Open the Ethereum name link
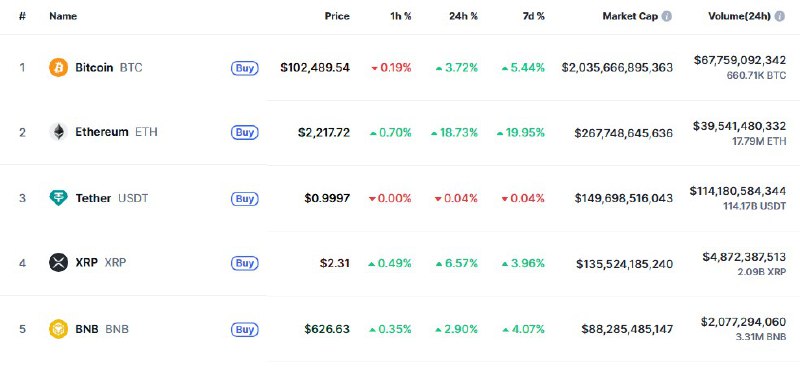The height and width of the screenshot is (368, 800). (x=102, y=132)
